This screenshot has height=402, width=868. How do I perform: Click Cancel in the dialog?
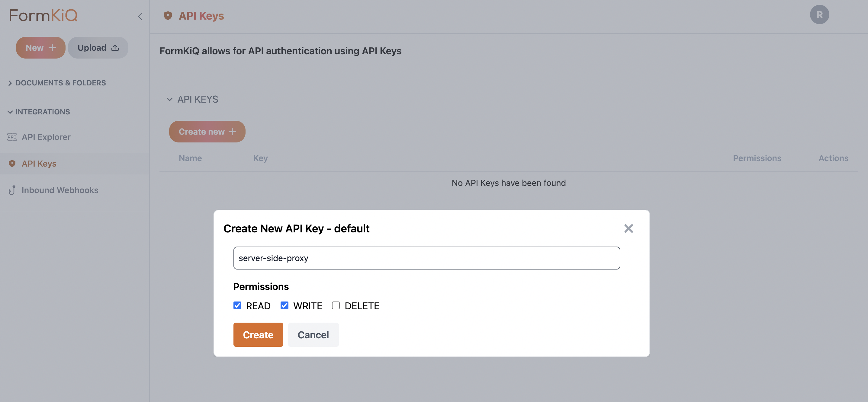pyautogui.click(x=313, y=335)
